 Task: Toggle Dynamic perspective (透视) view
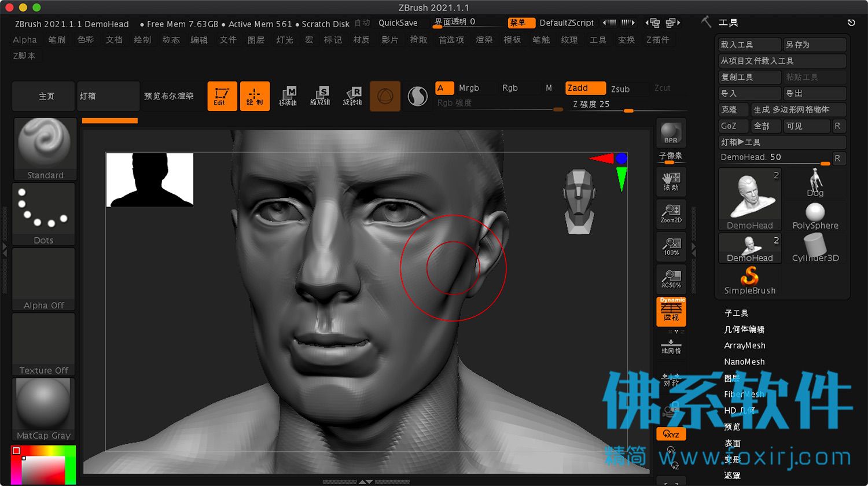[671, 311]
